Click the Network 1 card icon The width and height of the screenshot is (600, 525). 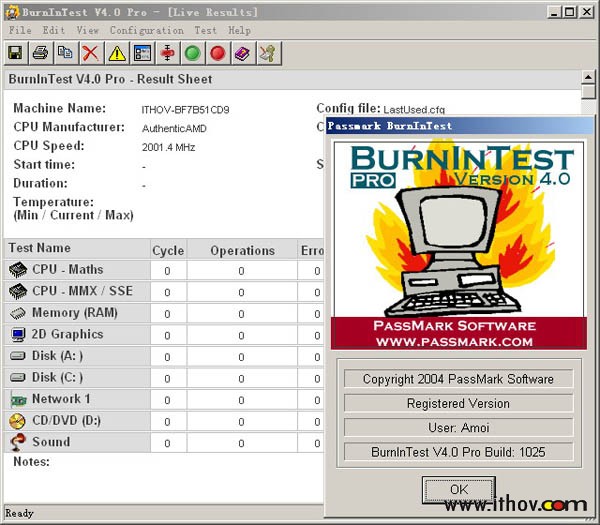tap(18, 399)
